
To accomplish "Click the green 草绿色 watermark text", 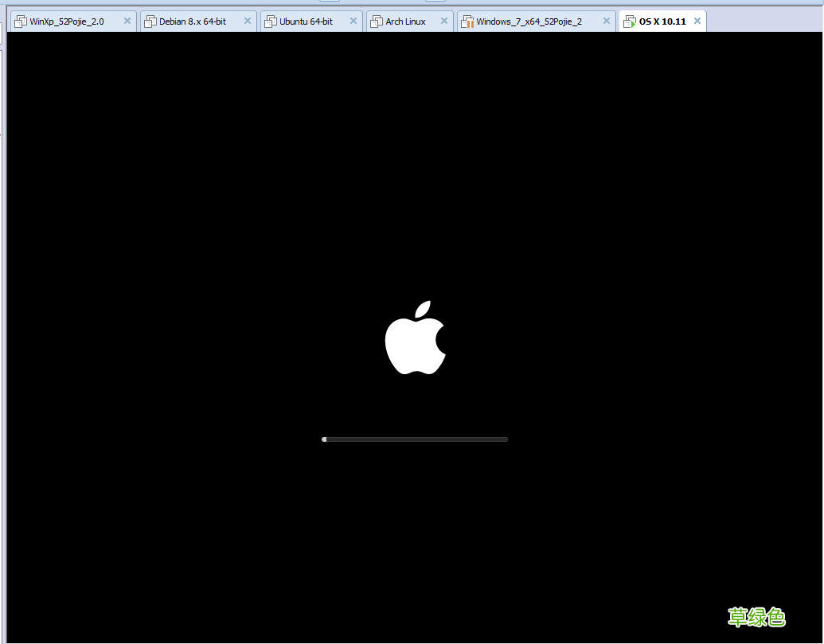I will (757, 615).
